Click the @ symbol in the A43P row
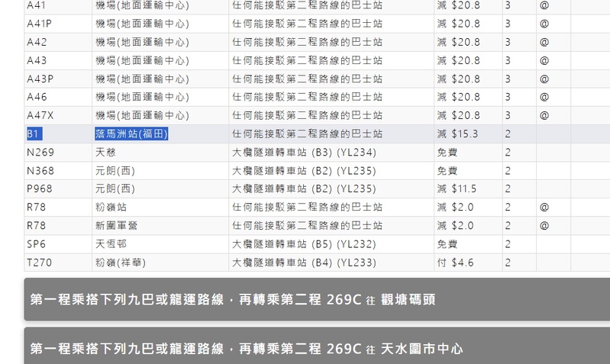Viewport: 610px width, 364px height. (x=544, y=79)
